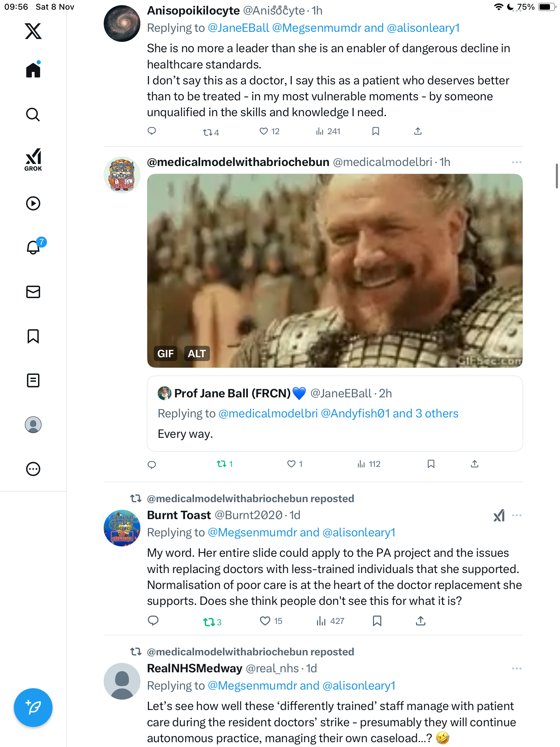The height and width of the screenshot is (747, 560).
Task: Open the video play icon in sidebar
Action: coord(33,203)
